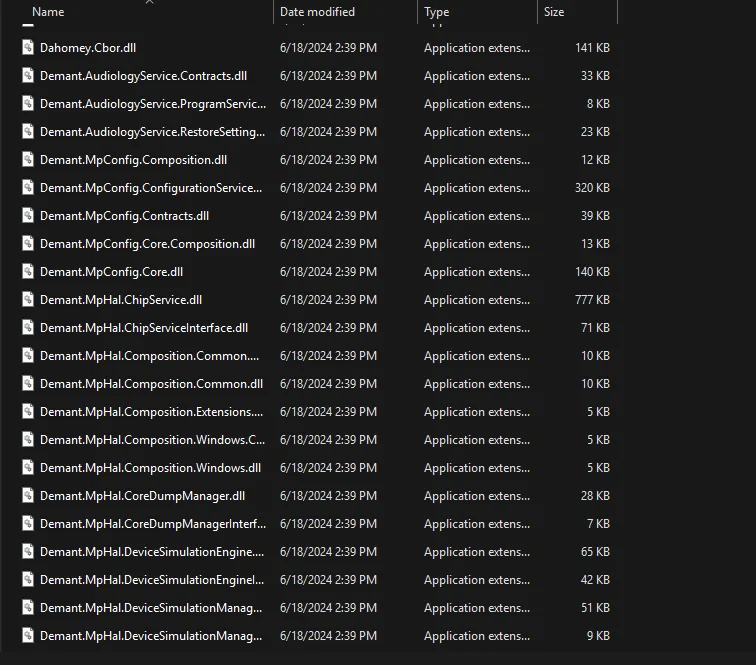Screen dimensions: 756x665
Task: Click the Type column header
Action: pyautogui.click(x=436, y=12)
